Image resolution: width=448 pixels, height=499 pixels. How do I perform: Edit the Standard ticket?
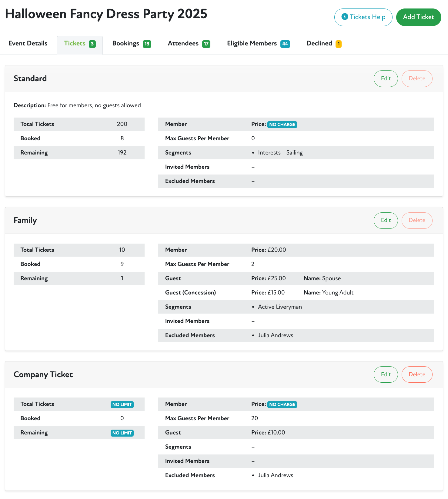point(386,78)
